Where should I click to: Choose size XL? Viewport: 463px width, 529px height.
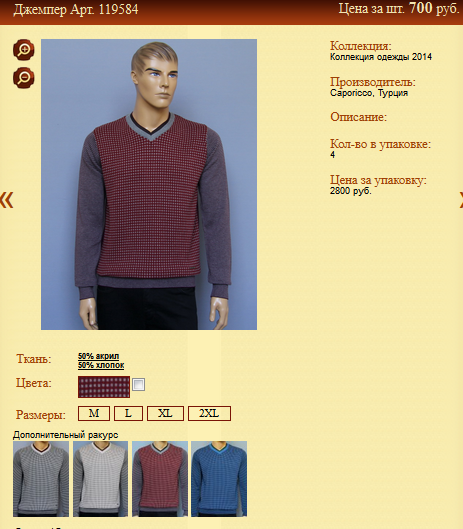click(165, 414)
